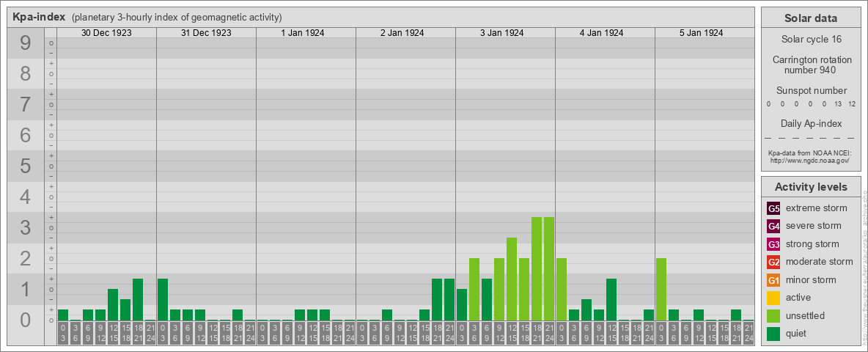Click the 'Activity levels' panel heading

tap(810, 187)
